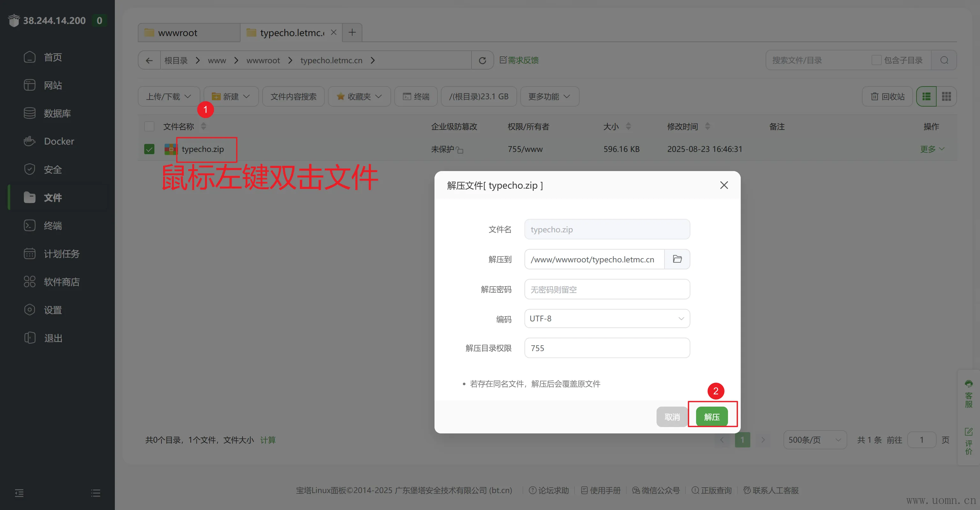Screen dimensions: 980x510
Task: Click the folder browse icon beside extract path
Action: [677, 259]
